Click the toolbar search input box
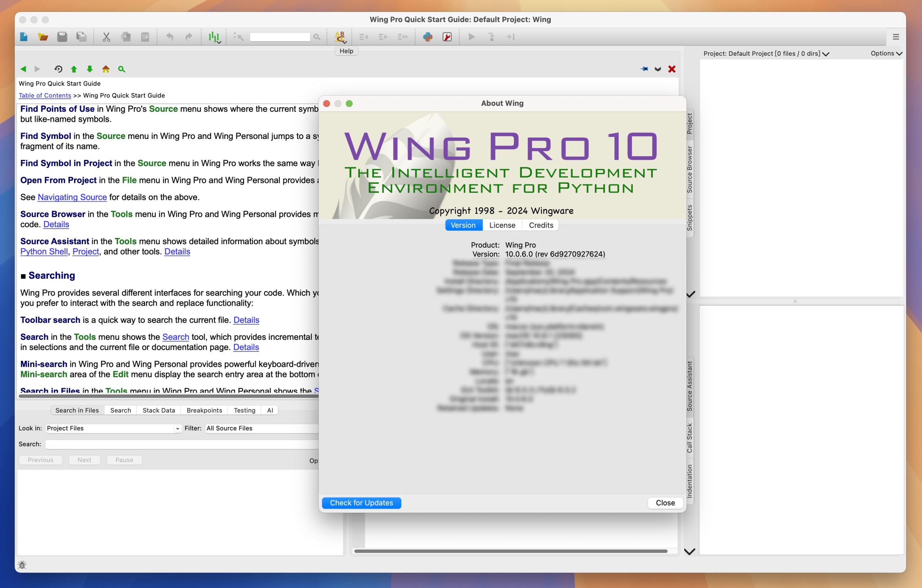The image size is (922, 588). tap(280, 37)
